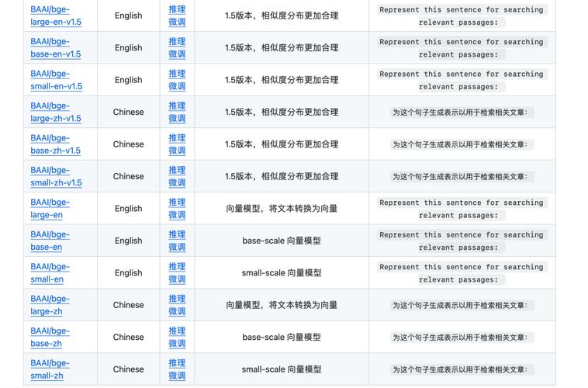Click 推理 link in bge-base-en row
This screenshot has width=588, height=388.
click(x=177, y=234)
